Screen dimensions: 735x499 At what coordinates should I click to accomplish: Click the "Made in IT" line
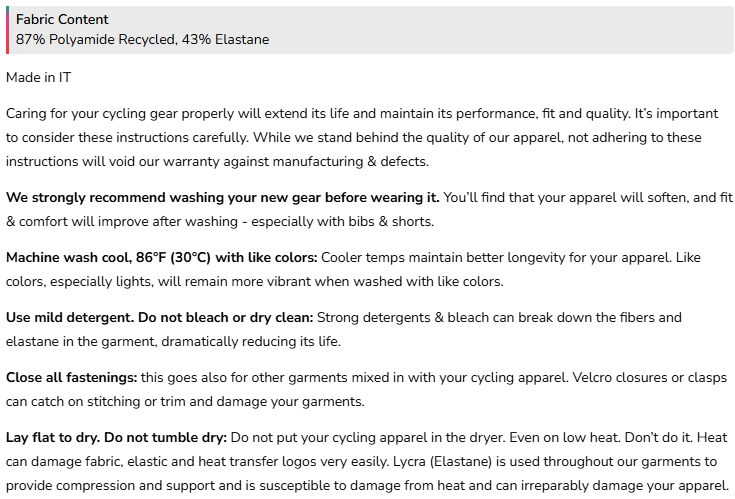click(38, 77)
